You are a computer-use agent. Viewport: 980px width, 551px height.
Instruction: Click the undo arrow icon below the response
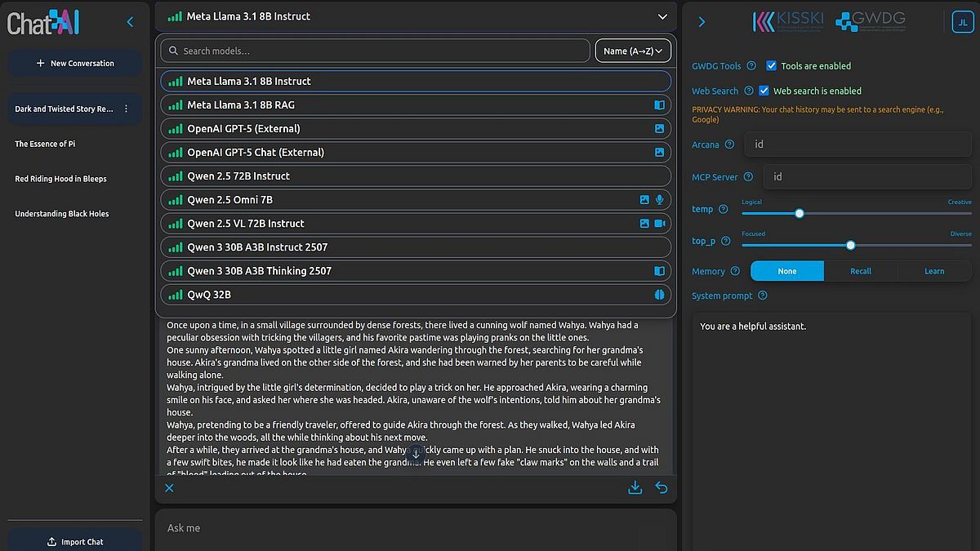coord(661,487)
